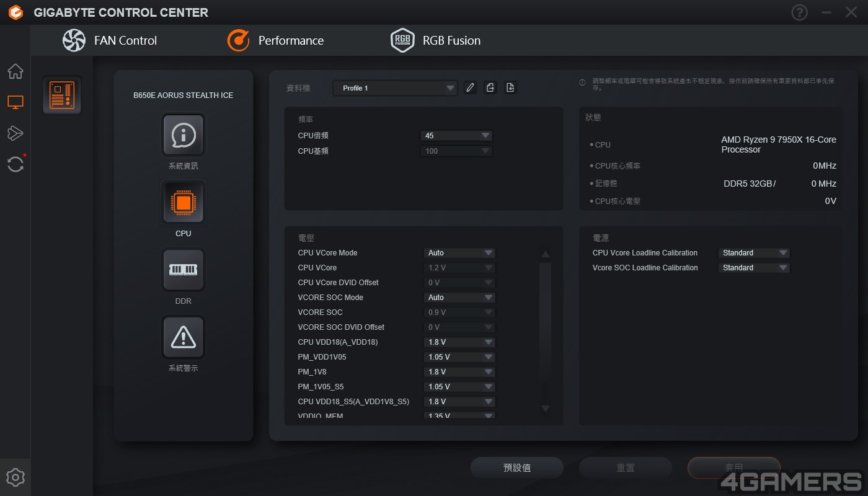Open the RGB Fusion tab
Screen dimensions: 868x496
(x=436, y=40)
